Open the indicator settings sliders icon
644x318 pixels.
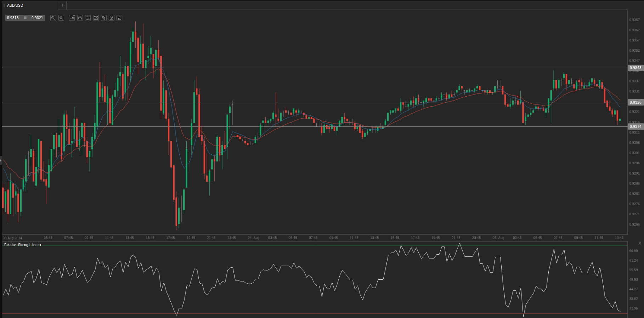[x=88, y=18]
